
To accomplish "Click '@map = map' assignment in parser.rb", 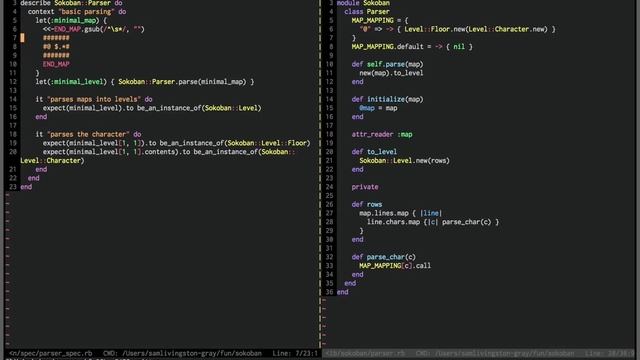I will 378,108.
